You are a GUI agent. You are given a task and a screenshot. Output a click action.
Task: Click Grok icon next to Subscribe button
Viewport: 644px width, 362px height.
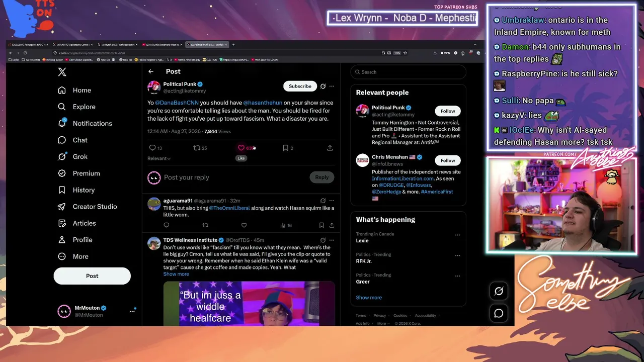pos(323,86)
